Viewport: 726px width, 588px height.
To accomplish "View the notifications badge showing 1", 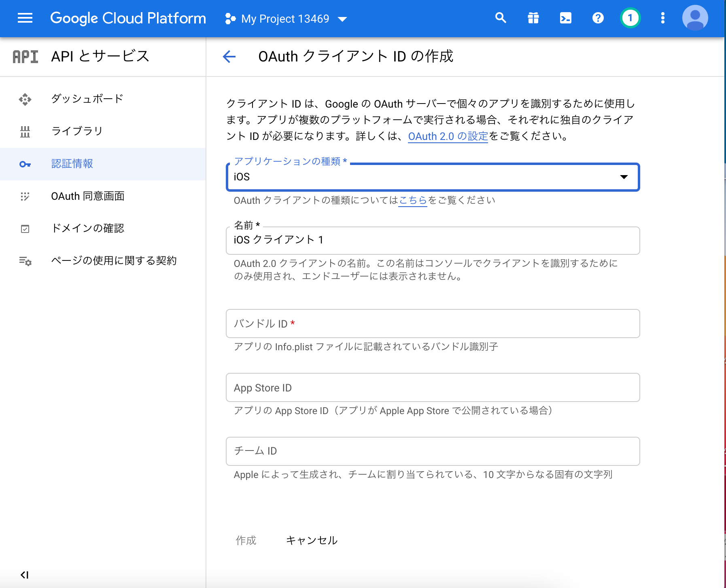I will point(630,18).
